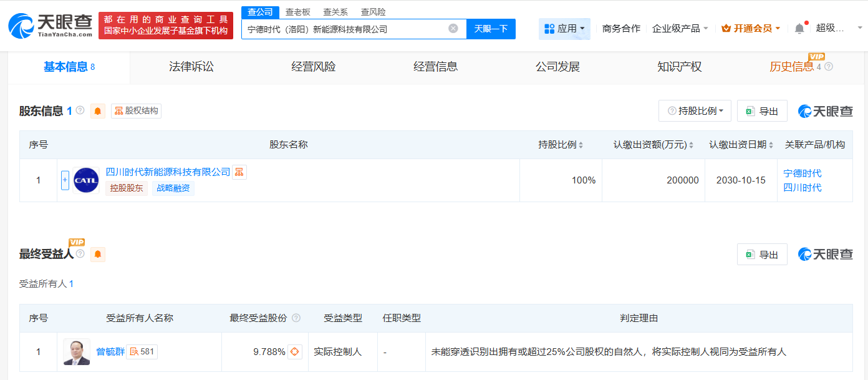Image resolution: width=868 pixels, height=380 pixels.
Task: Click the 天眼一下 search button
Action: point(491,29)
